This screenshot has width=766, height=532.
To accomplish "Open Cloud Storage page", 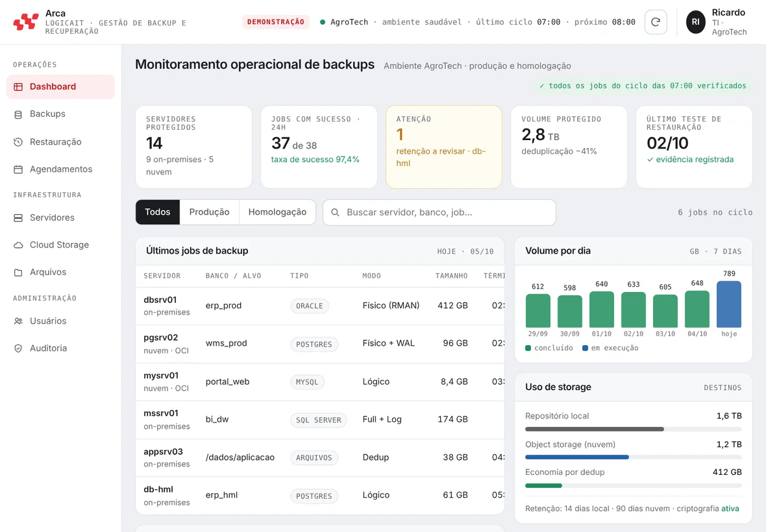I will pos(60,245).
